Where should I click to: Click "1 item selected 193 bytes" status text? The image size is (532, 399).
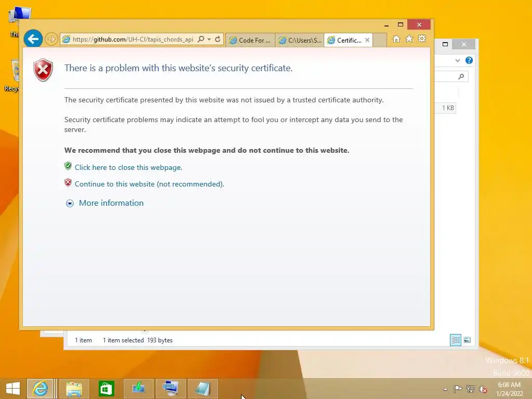[x=137, y=340]
